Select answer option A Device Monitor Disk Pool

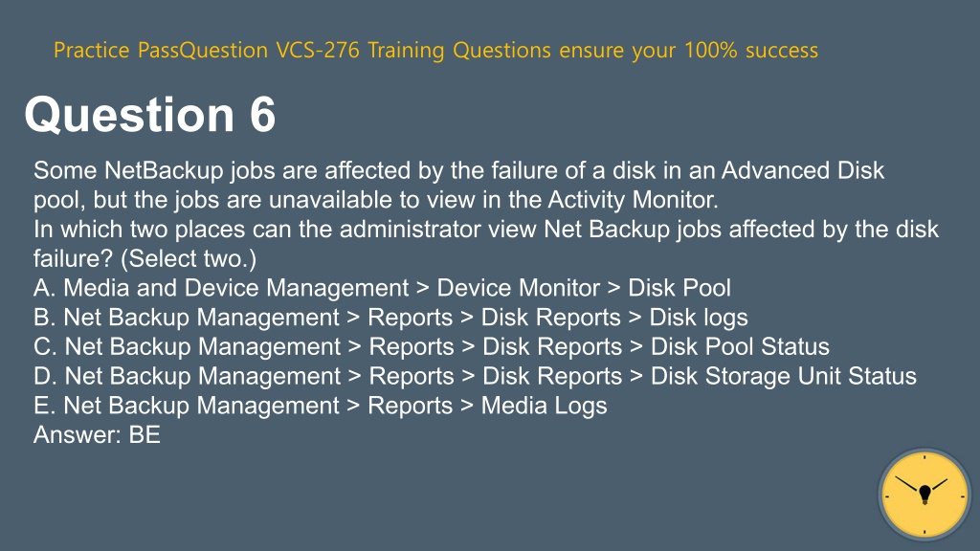coord(382,288)
